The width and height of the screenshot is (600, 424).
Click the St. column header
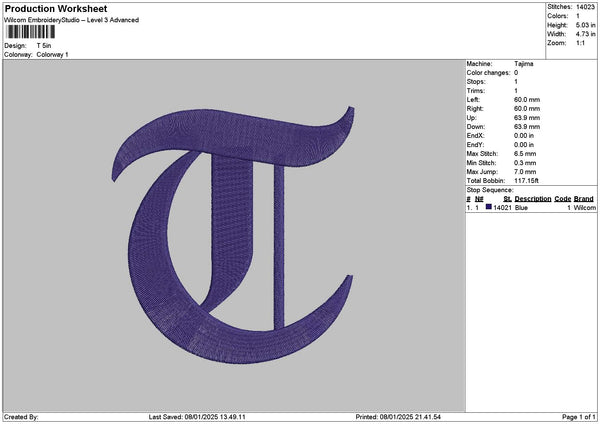point(508,198)
